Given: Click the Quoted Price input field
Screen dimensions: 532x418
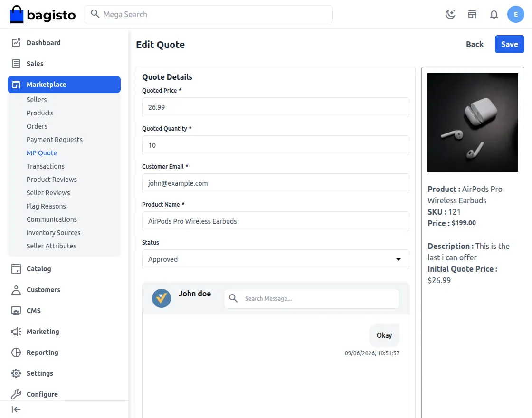Looking at the screenshot, I should tap(275, 107).
